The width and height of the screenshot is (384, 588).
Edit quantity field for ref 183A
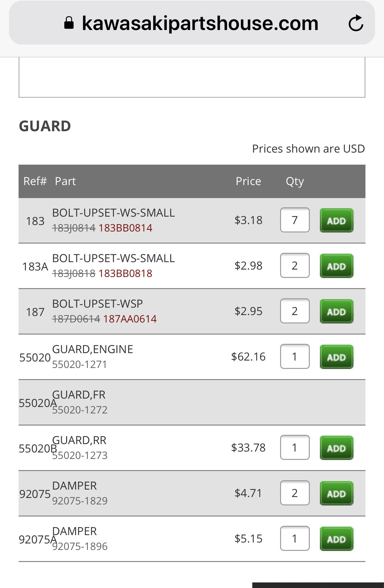(295, 266)
